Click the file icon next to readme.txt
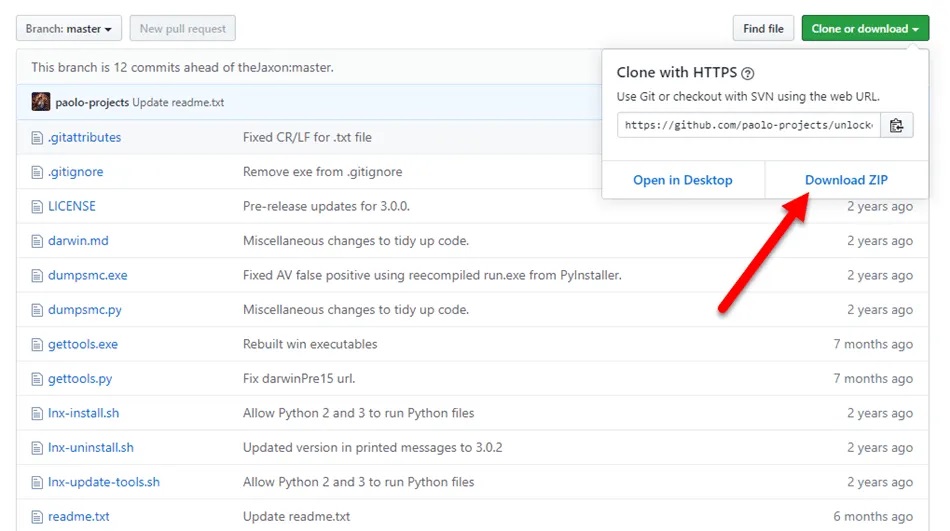Image resolution: width=950 pixels, height=531 pixels. click(x=37, y=517)
